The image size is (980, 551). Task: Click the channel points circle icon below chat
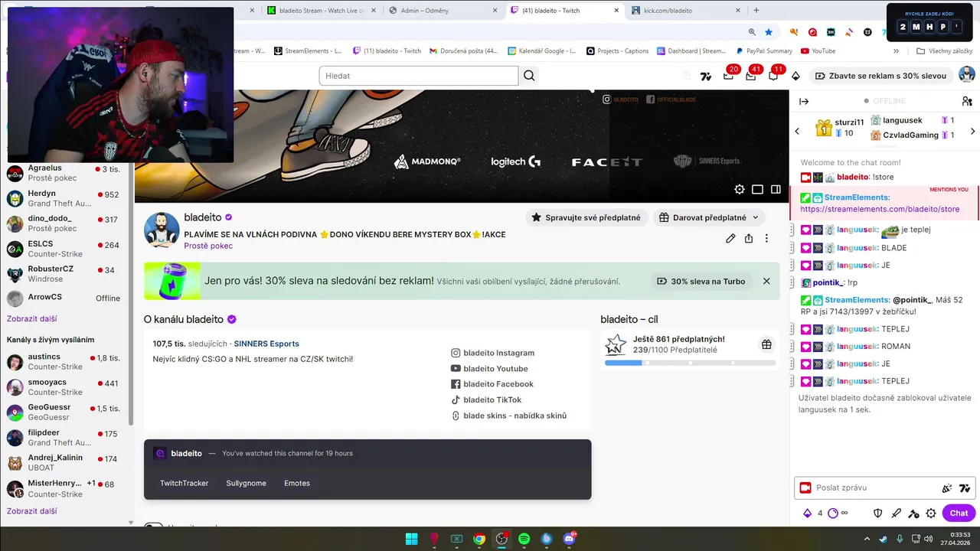[833, 513]
